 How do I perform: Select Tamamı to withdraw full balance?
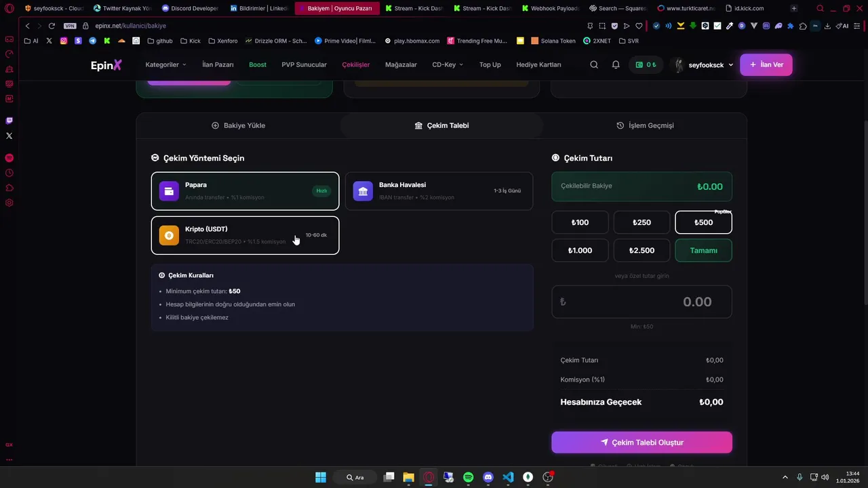703,250
